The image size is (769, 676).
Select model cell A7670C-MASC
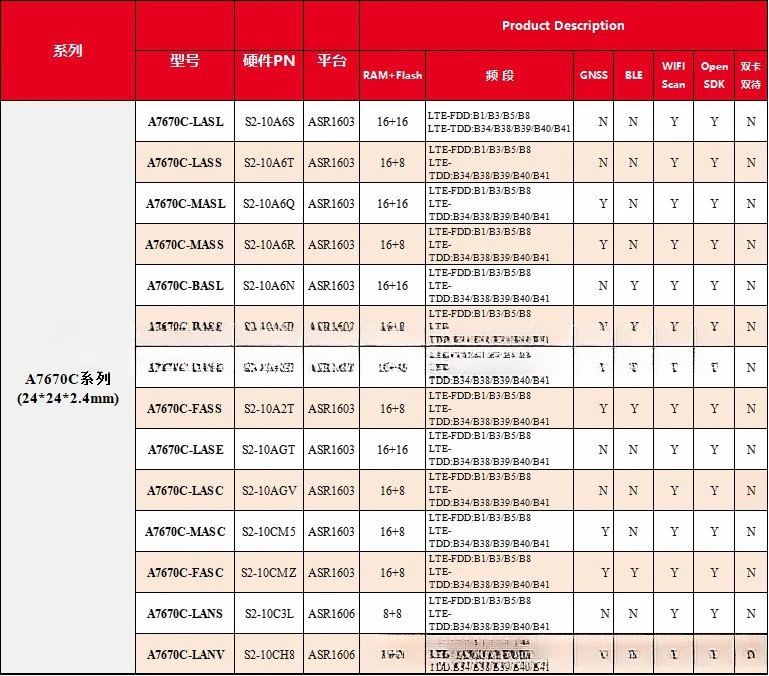[x=185, y=531]
